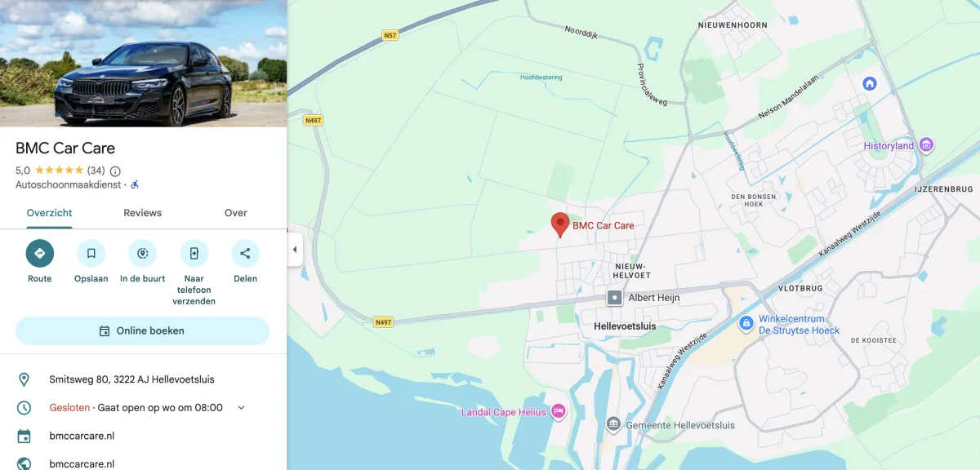This screenshot has width=980, height=470.
Task: Select the red BMC Car Care map pin
Action: 560,224
